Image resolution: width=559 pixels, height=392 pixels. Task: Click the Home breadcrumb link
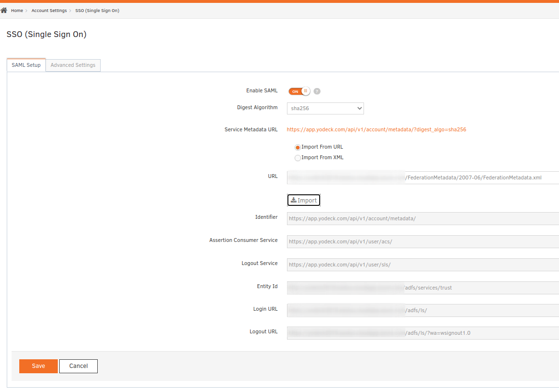17,11
